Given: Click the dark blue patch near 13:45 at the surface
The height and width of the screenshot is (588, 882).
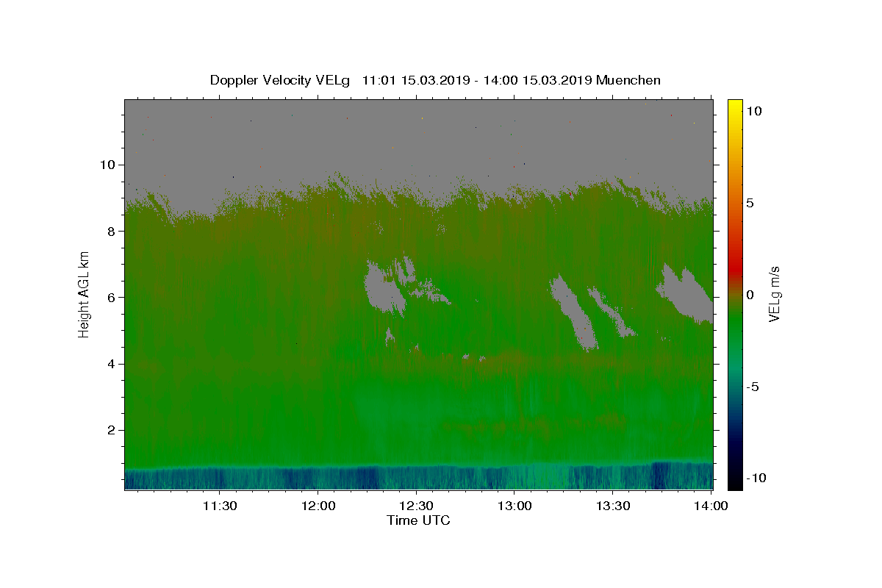Looking at the screenshot, I should pyautogui.click(x=660, y=476).
